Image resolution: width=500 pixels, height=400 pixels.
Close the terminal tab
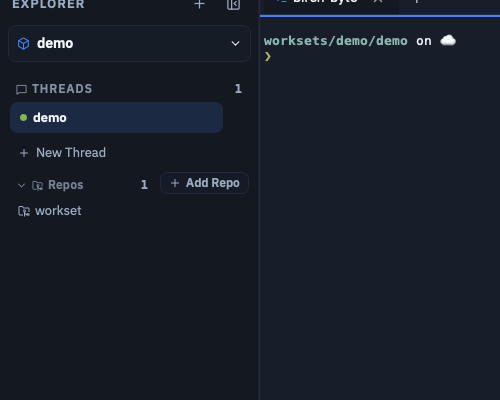378,2
